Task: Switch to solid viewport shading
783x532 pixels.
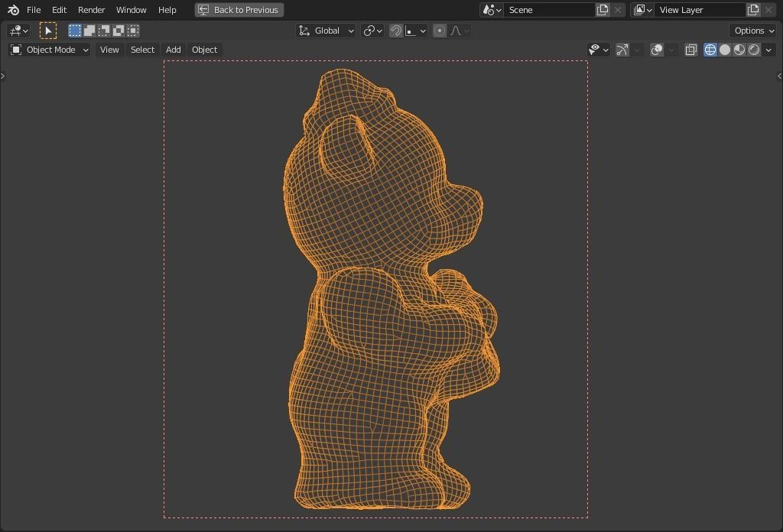Action: pos(725,50)
